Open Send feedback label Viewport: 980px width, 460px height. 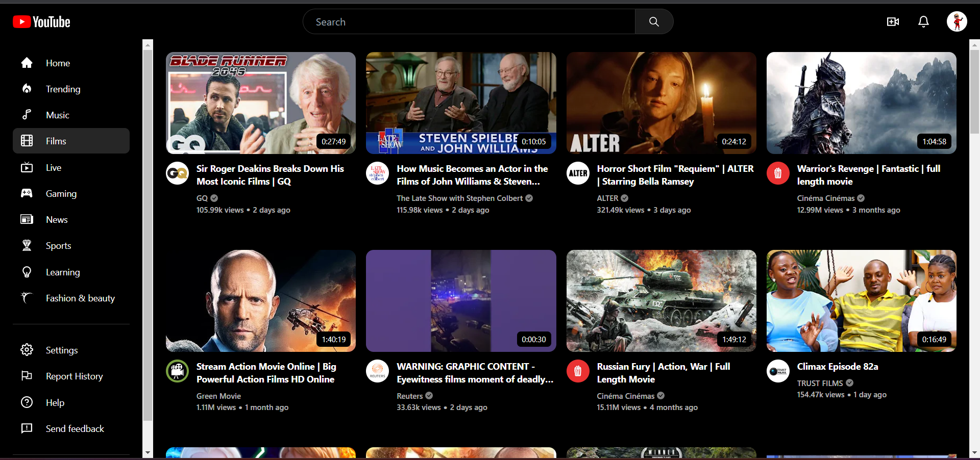click(x=75, y=429)
